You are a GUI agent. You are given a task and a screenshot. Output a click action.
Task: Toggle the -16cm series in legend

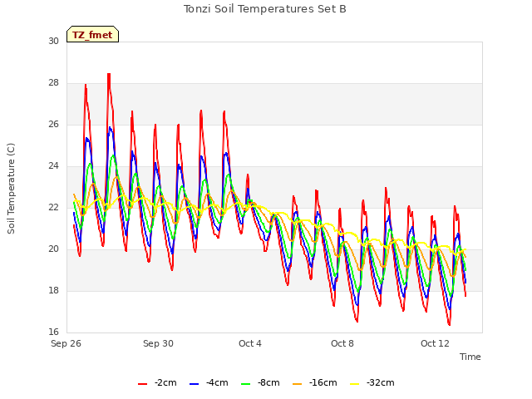click(315, 383)
